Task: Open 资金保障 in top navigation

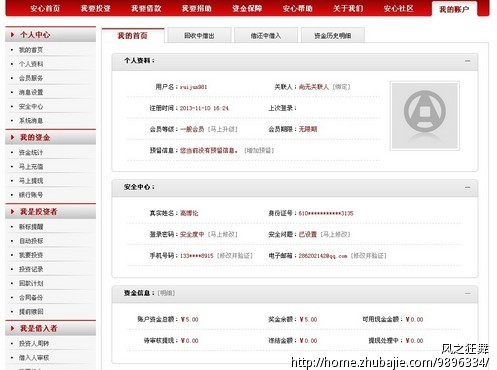Action: (x=247, y=8)
